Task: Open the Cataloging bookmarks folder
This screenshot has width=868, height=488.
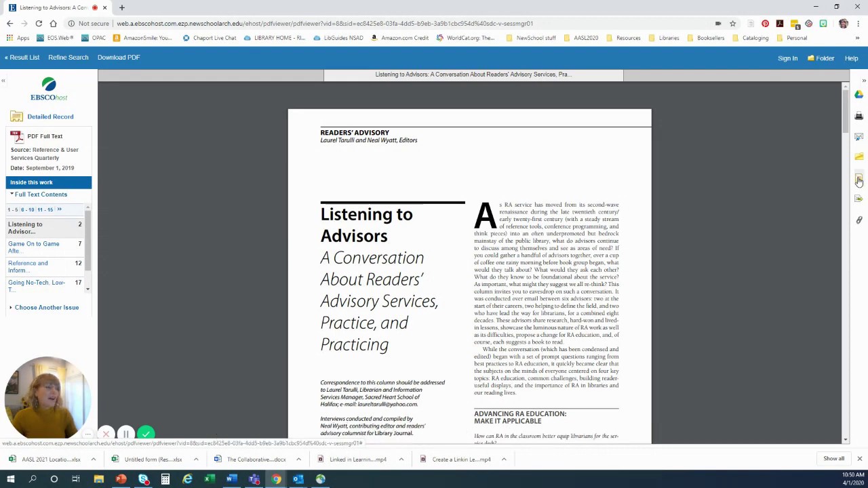Action: (x=750, y=38)
